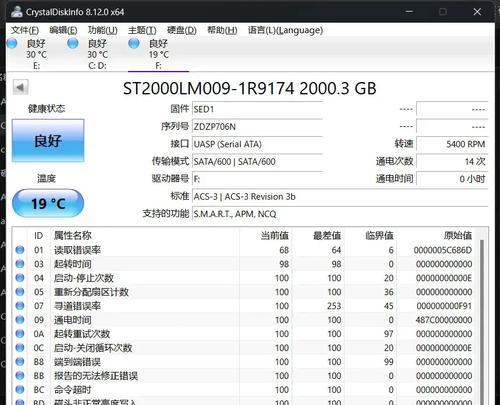Open the 帮助(H) menu
The width and height of the screenshot is (500, 405).
click(222, 30)
